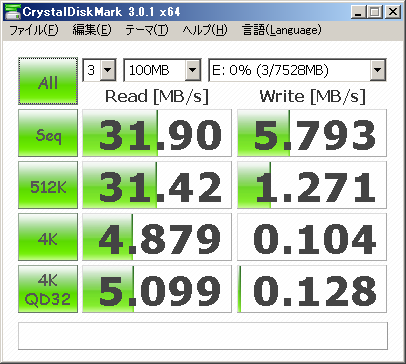406x364 pixels.
Task: Start the 512K benchmark test
Action: click(x=48, y=185)
